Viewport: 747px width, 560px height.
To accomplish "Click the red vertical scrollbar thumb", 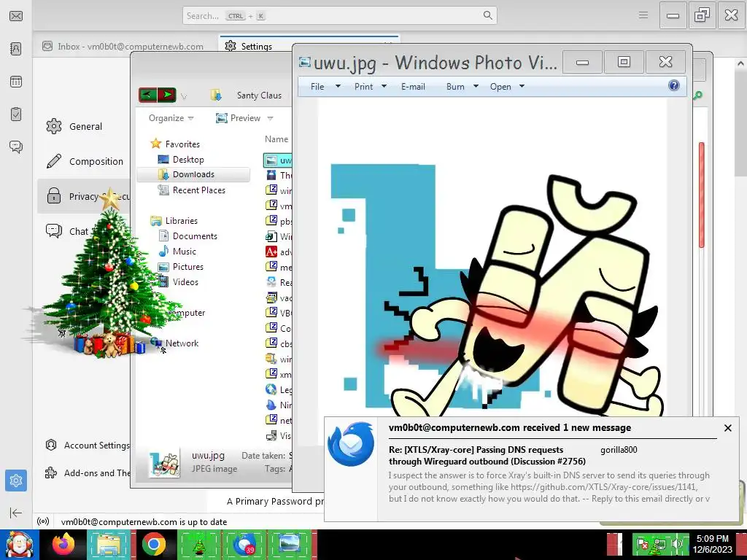I will pos(701,194).
